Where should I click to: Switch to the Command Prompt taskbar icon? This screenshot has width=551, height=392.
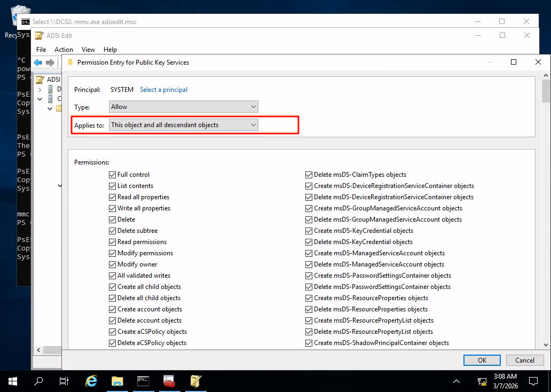point(144,381)
